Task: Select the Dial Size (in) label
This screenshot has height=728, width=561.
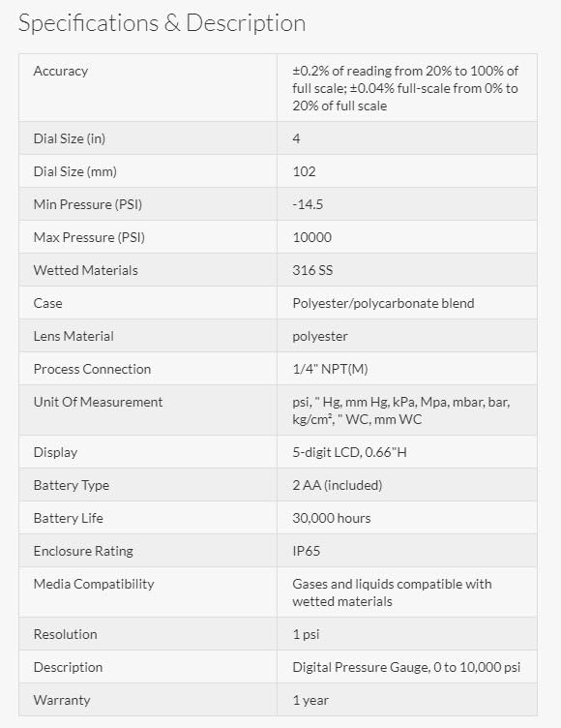Action: point(69,138)
